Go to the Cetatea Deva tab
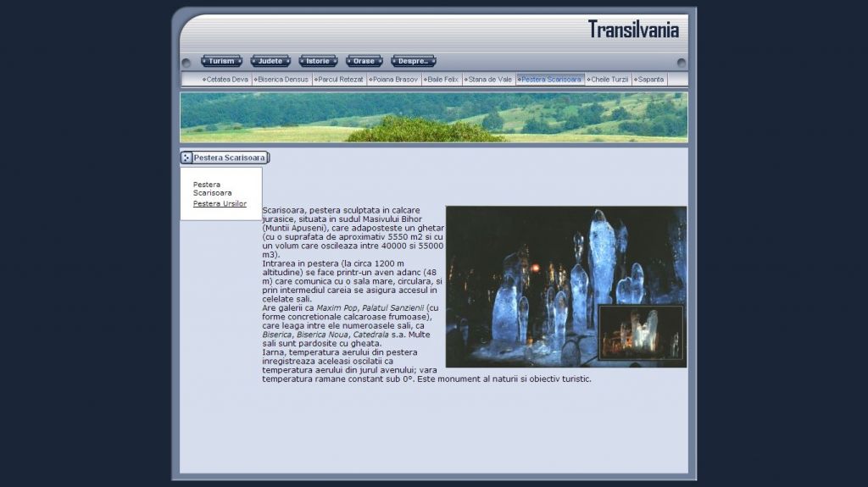Viewport: 868px width, 487px height. point(226,80)
